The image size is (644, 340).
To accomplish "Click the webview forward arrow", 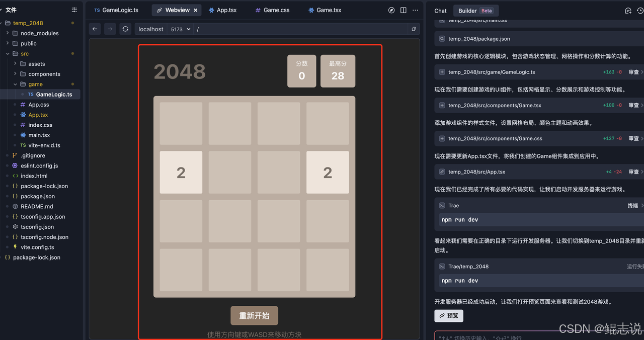I will (x=110, y=29).
